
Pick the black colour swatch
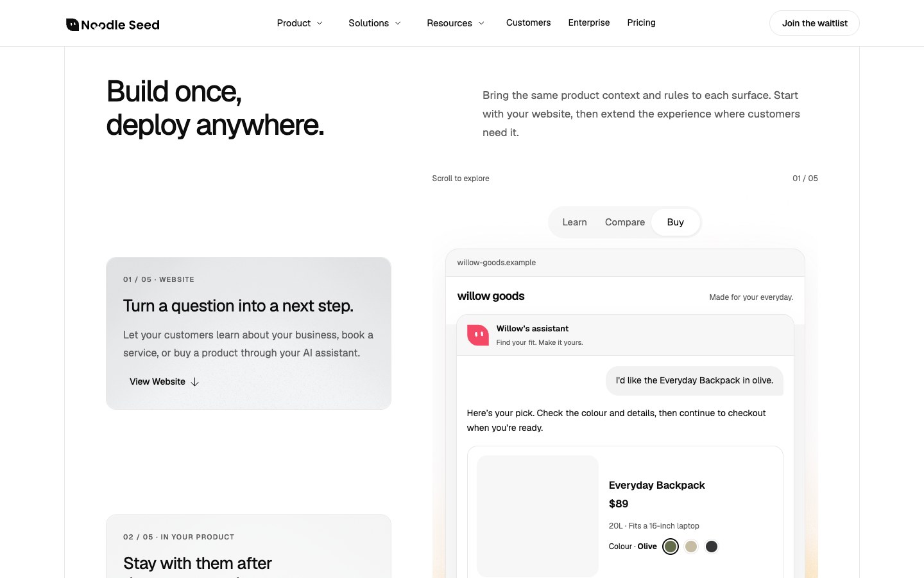click(x=712, y=547)
